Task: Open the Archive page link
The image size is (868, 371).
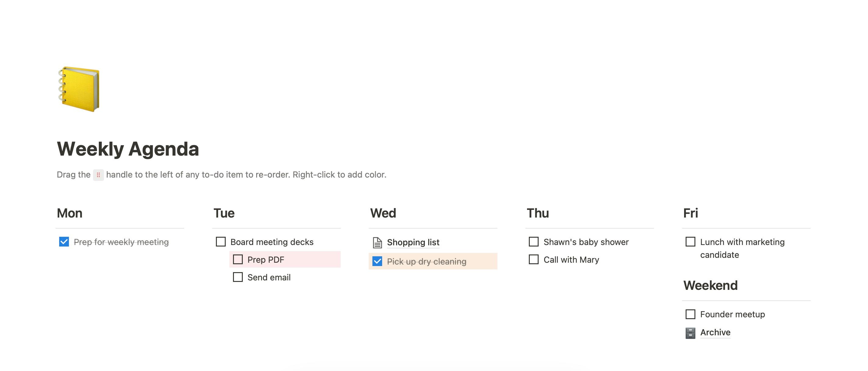Action: (x=716, y=333)
